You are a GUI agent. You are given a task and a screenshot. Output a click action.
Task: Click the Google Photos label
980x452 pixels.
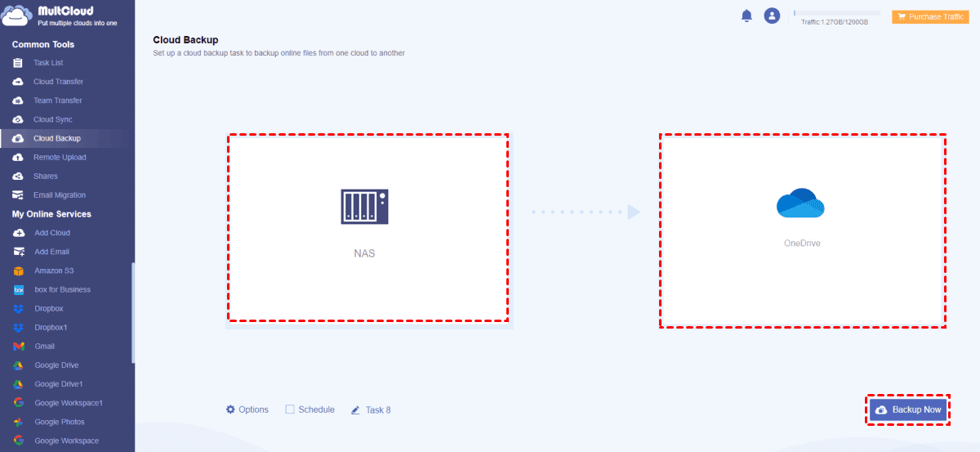tap(59, 422)
